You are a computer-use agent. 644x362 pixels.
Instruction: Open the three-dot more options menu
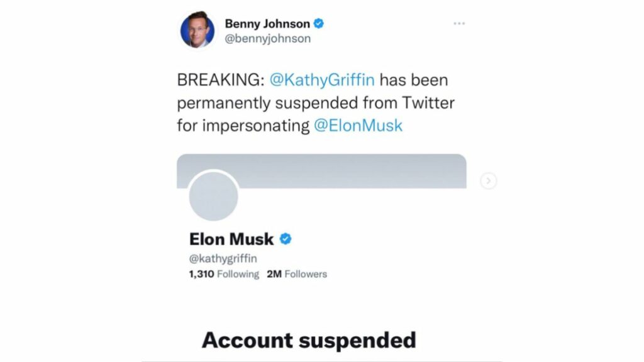(x=459, y=24)
